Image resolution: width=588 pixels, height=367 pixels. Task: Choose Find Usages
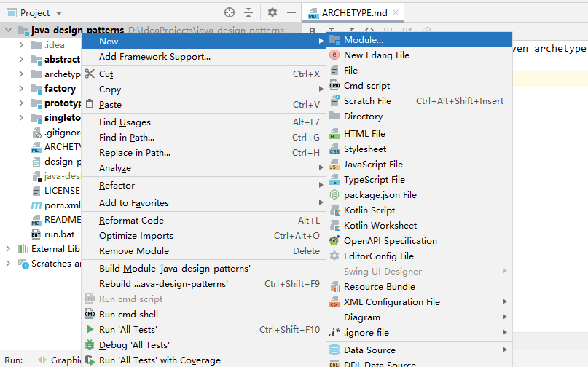203,122
